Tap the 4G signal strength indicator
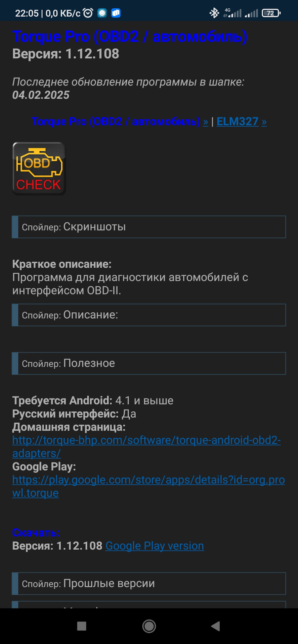The height and width of the screenshot is (644, 298). point(232,13)
